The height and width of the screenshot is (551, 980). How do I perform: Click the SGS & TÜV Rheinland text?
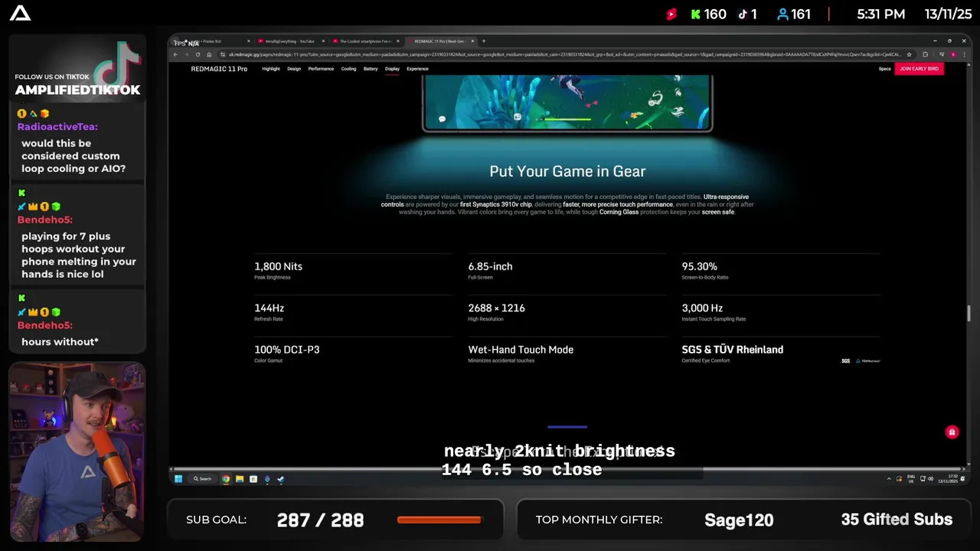[733, 349]
